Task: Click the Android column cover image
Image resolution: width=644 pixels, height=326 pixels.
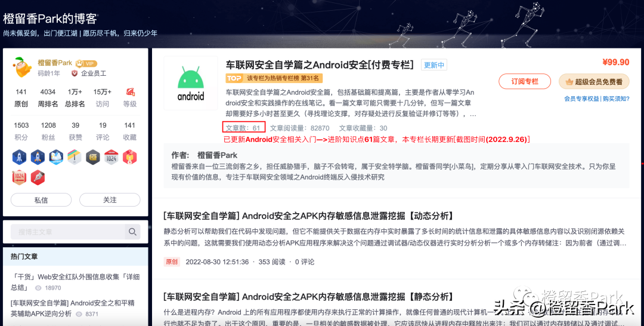Action: pos(191,84)
